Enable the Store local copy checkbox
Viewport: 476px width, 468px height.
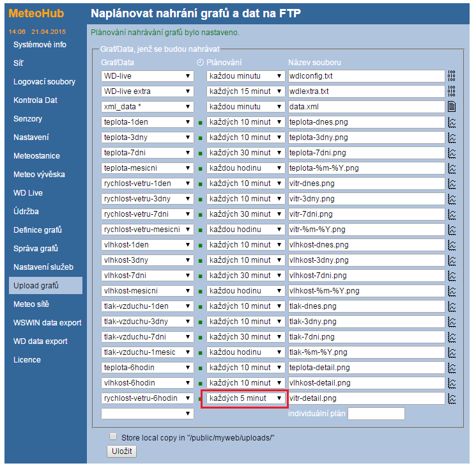(113, 436)
